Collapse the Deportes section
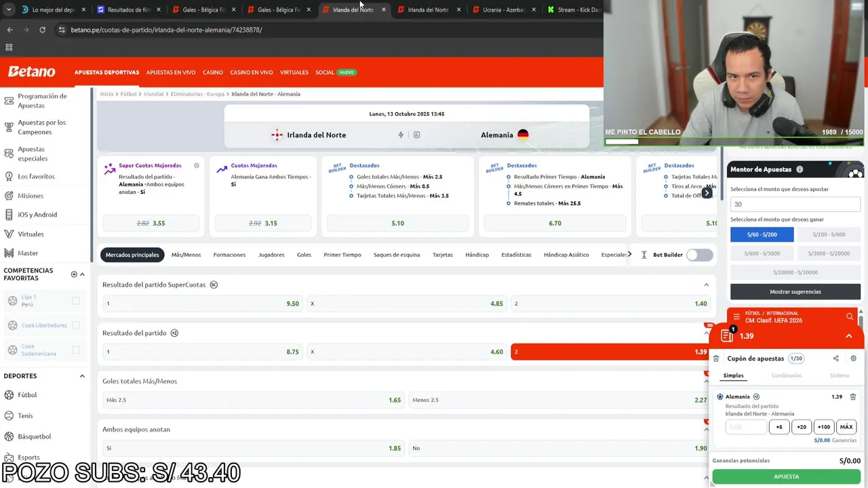This screenshot has height=488, width=868. (82, 376)
